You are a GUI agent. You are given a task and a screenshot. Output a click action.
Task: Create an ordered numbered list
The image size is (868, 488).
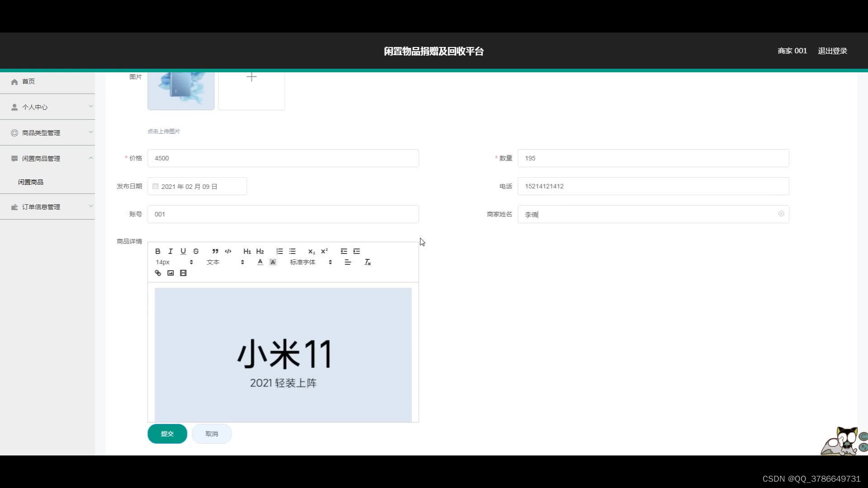279,251
